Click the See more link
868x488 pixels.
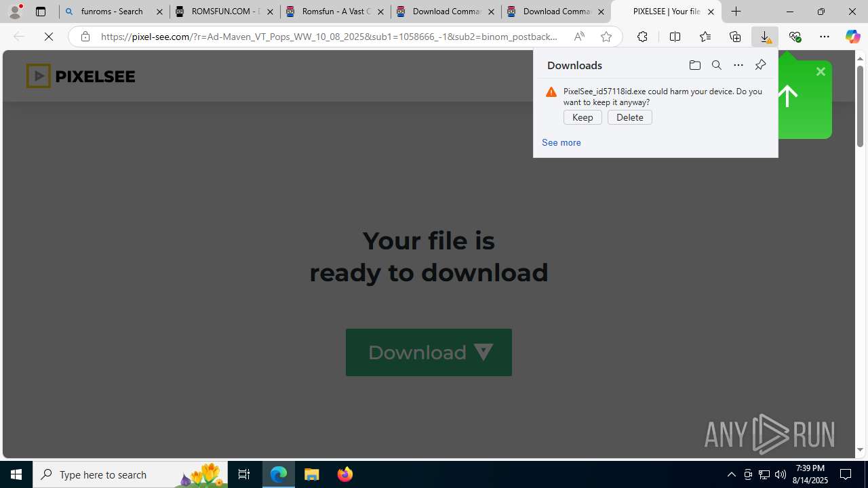click(x=561, y=142)
